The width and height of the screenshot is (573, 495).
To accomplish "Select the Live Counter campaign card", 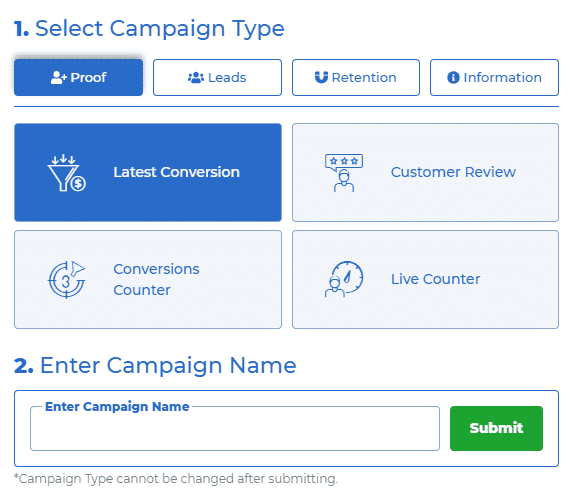I will point(425,279).
